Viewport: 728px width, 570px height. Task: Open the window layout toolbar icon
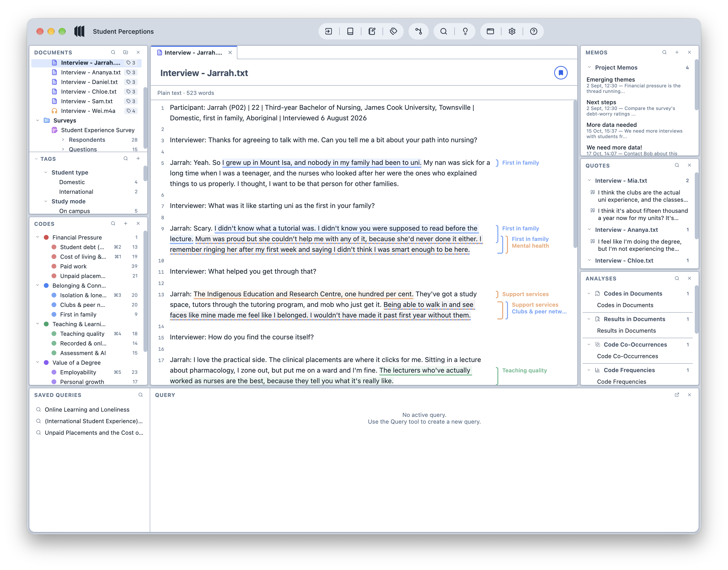tap(490, 31)
